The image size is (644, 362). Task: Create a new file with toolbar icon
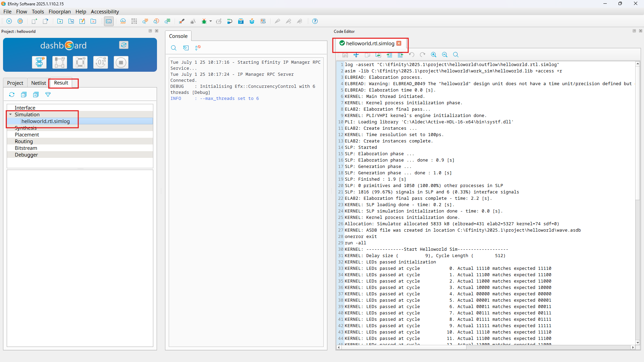pyautogui.click(x=34, y=21)
